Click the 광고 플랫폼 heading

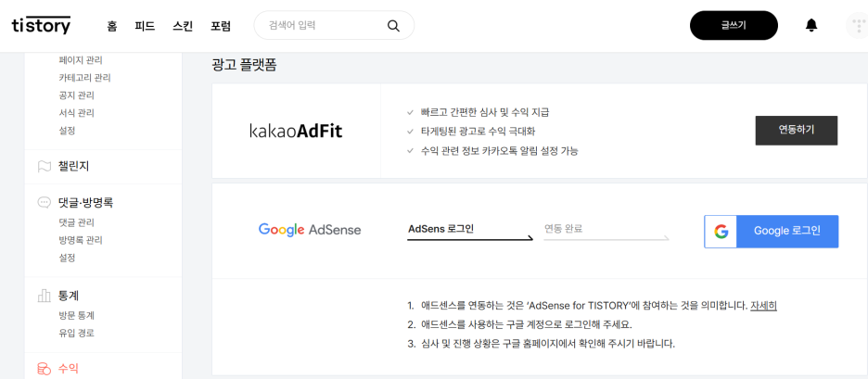244,65
